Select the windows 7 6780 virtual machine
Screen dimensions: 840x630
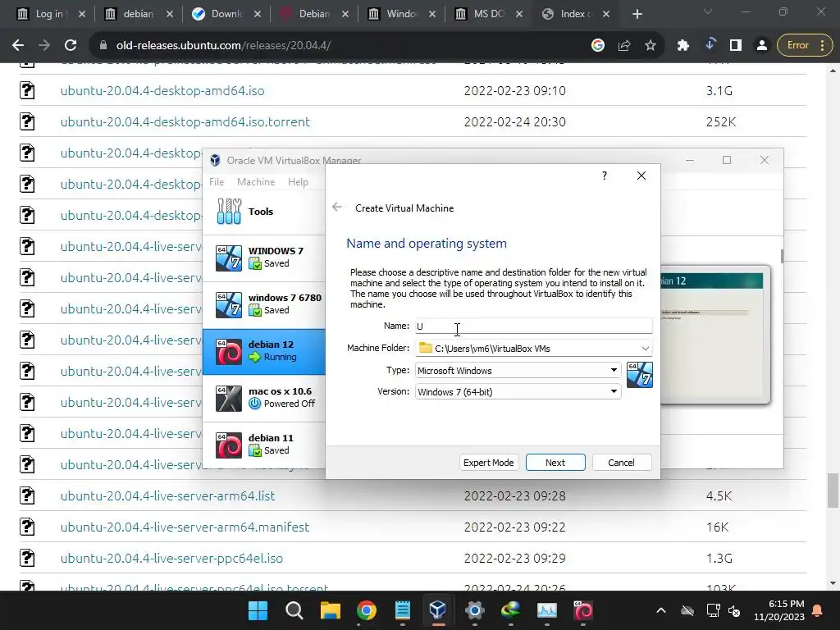point(264,304)
